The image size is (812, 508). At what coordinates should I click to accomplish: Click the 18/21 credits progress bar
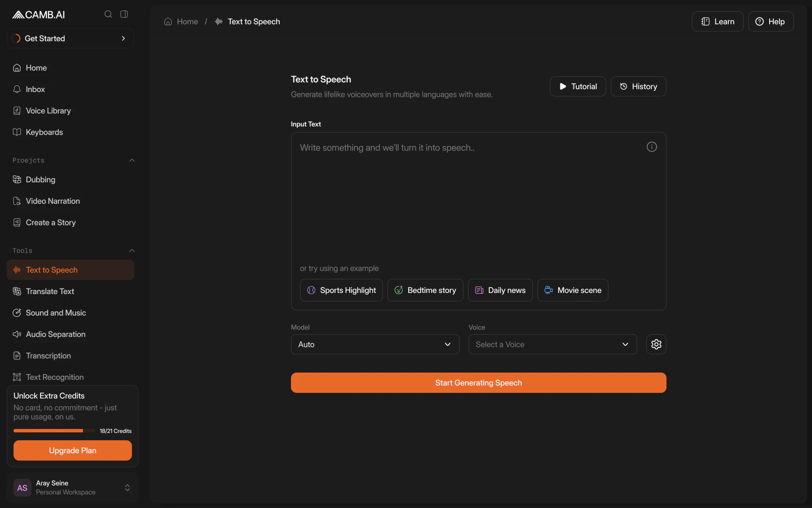tap(54, 431)
